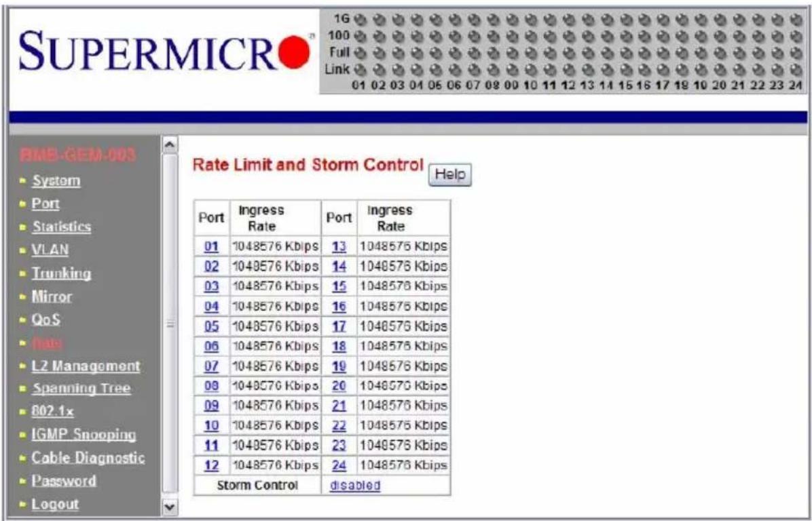Click the Storm Control label cell
Screen dimensions: 812x521
coord(258,485)
